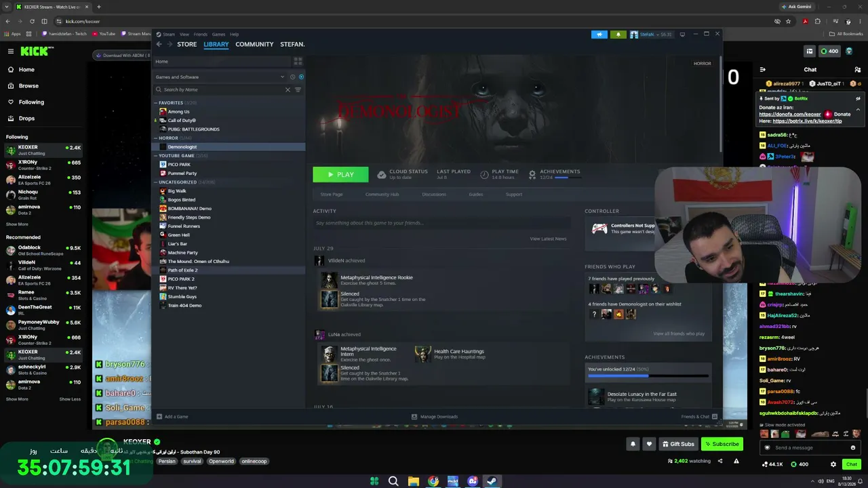Switch to Steam STORE tab

point(186,44)
